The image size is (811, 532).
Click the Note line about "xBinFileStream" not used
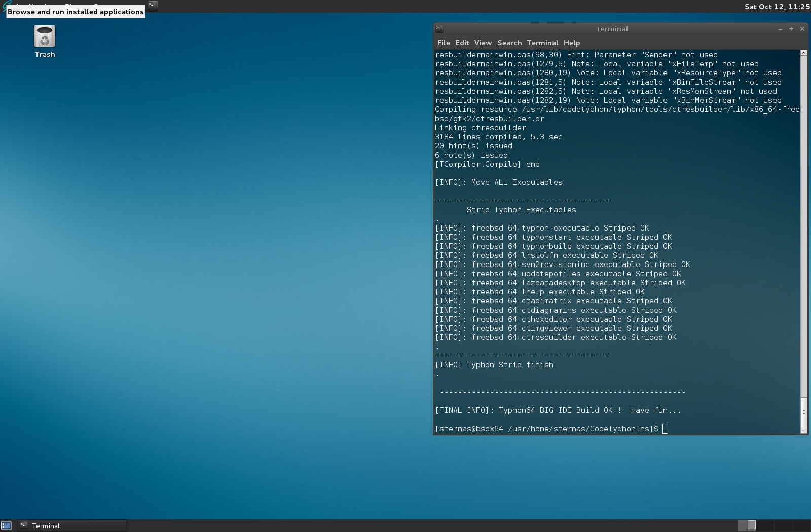pyautogui.click(x=608, y=82)
